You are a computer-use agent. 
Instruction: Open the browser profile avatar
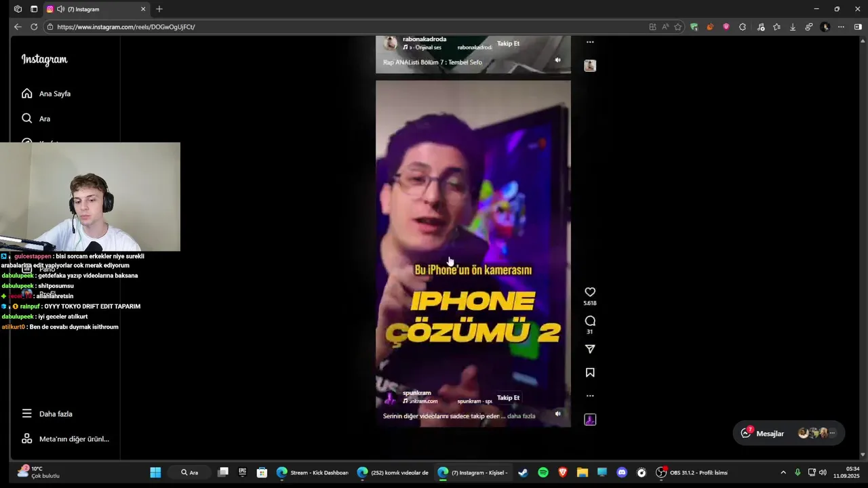pos(825,27)
